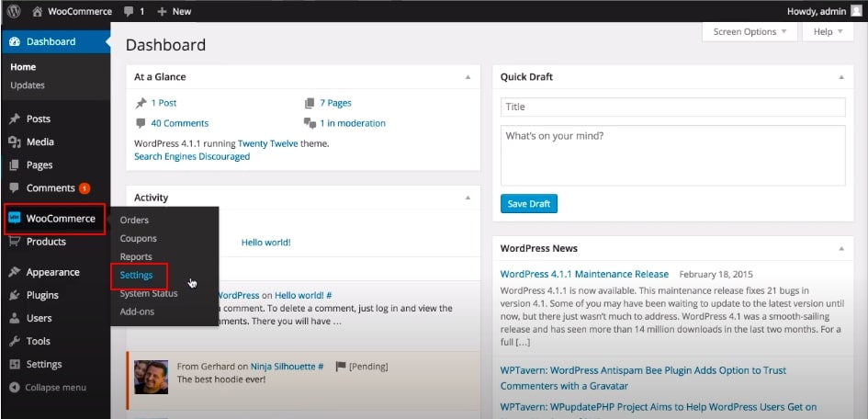Click the Dashboard gauge icon
The height and width of the screenshot is (419, 868).
pos(15,41)
